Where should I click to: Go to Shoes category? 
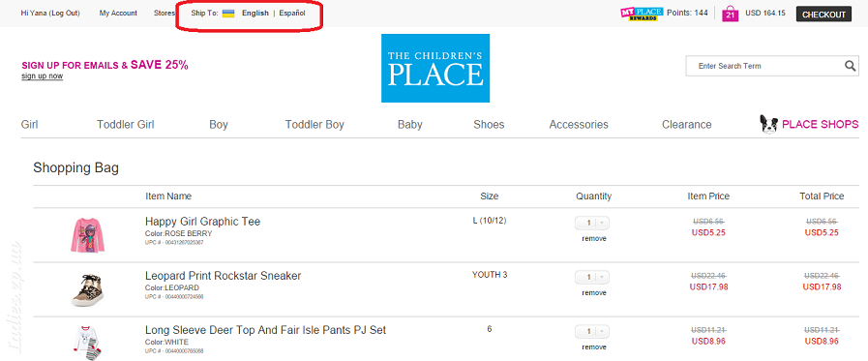click(x=489, y=125)
